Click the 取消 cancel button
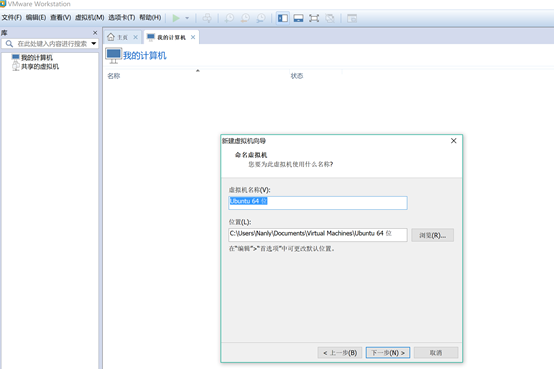 (x=436, y=353)
